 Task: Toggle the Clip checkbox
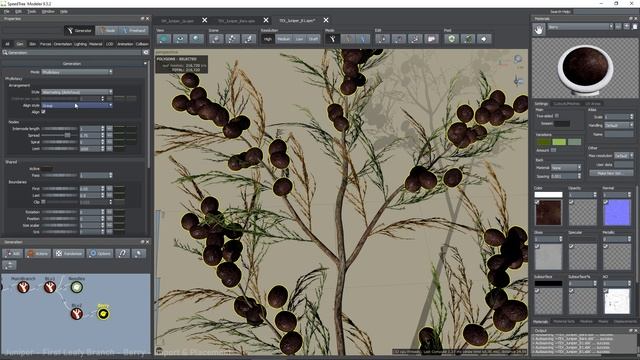[43, 202]
